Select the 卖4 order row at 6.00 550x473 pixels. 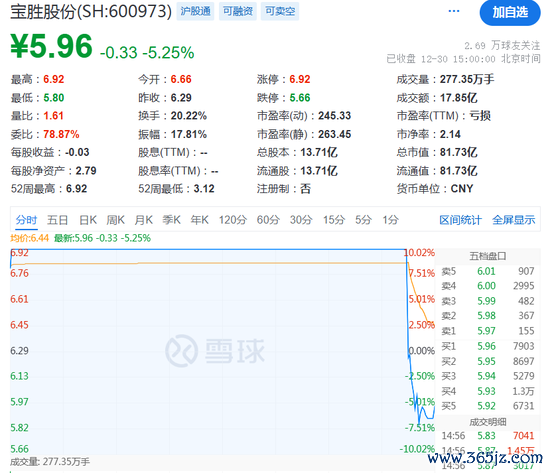click(488, 286)
